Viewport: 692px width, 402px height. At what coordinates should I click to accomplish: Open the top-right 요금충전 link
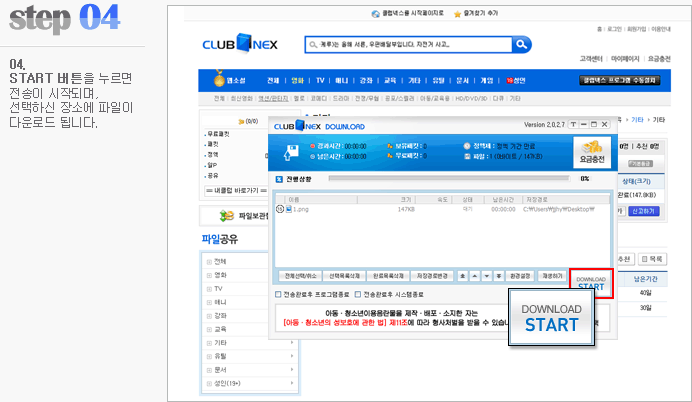point(659,59)
